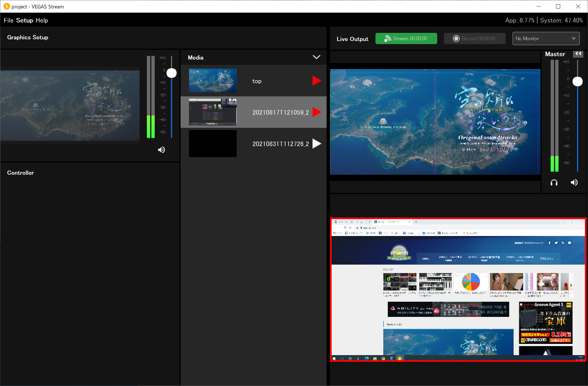Play the 20210817T121059_2 media item
This screenshot has width=588, height=386.
[x=316, y=112]
